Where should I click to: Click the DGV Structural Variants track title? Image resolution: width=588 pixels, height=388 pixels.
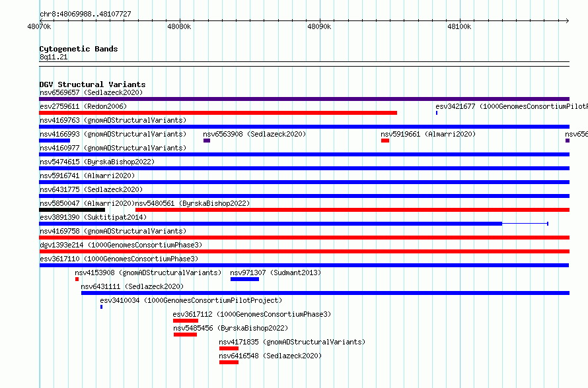click(92, 84)
